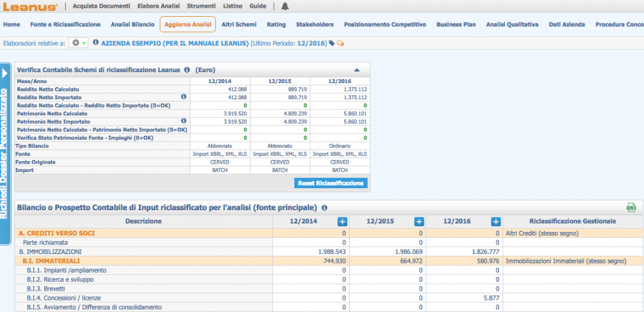Screen dimensions: 644x312
Task: Open the Business Plan tab
Action: (456, 24)
